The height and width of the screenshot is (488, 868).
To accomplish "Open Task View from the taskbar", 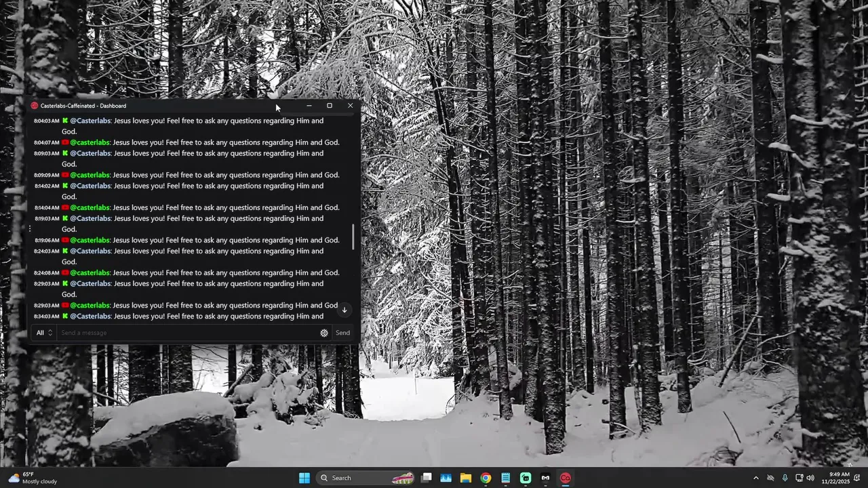I will pos(426,478).
